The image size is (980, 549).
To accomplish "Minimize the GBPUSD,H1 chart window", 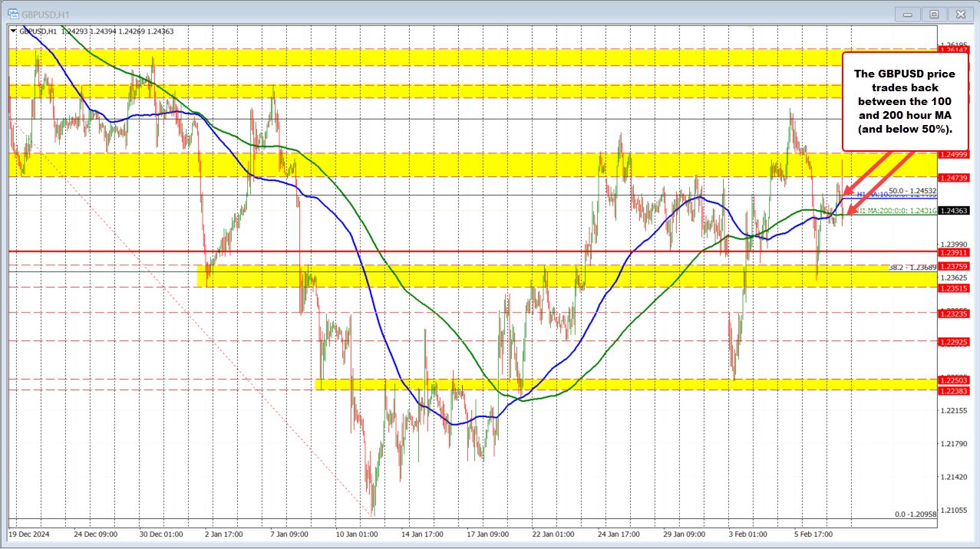I will click(x=906, y=14).
